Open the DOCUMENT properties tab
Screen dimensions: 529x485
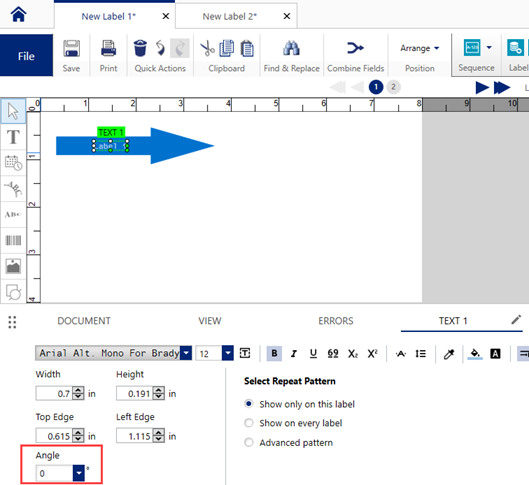click(84, 321)
